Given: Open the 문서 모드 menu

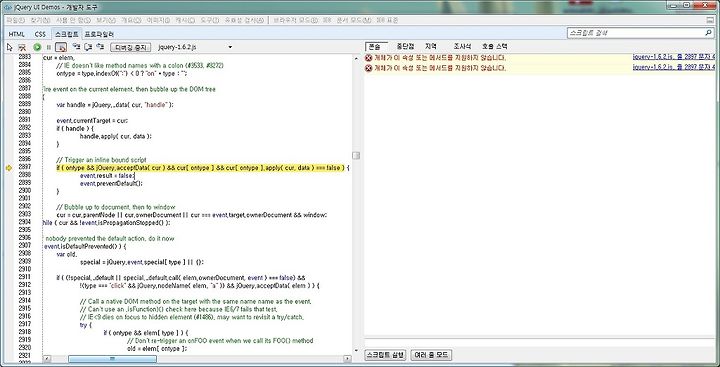Looking at the screenshot, I should coord(354,20).
